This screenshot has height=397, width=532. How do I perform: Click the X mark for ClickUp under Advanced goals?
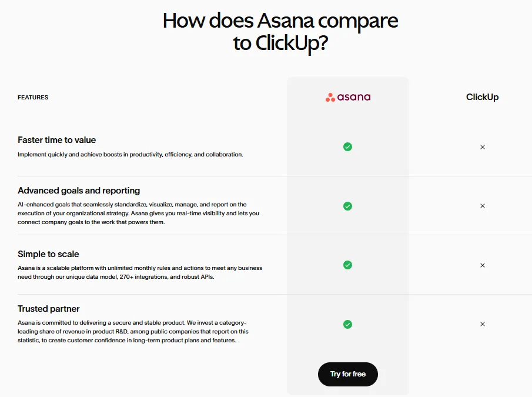coord(482,206)
